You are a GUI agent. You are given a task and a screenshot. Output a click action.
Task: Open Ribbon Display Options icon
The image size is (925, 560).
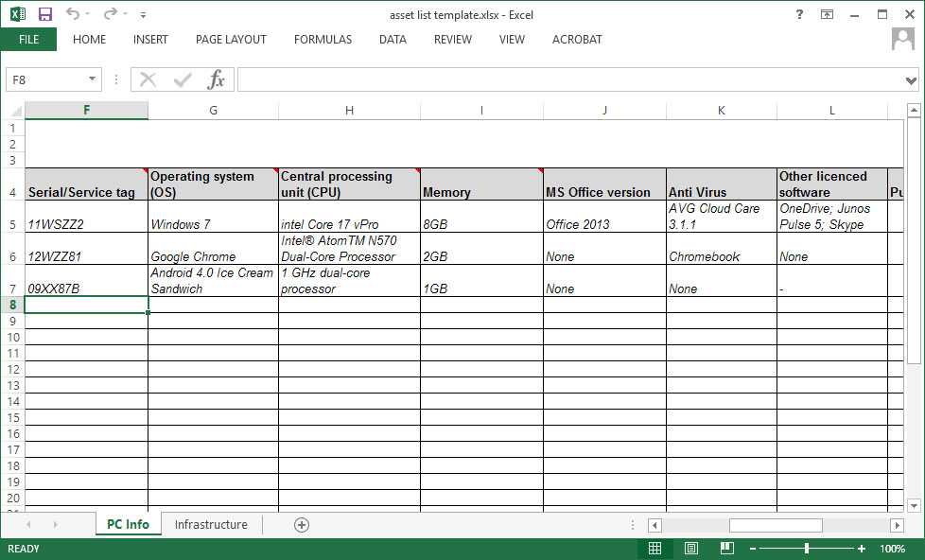[828, 14]
